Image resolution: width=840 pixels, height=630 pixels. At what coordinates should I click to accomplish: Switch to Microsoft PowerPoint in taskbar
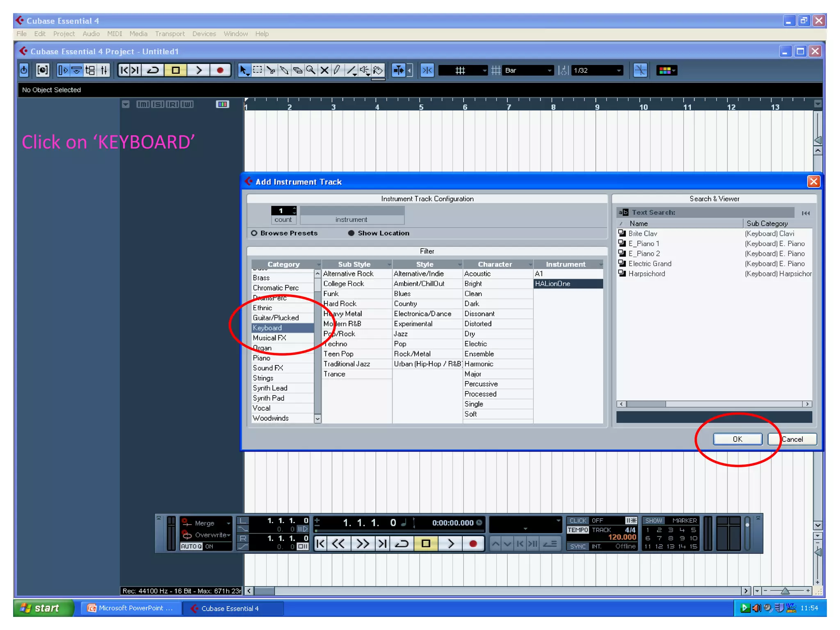click(x=131, y=608)
